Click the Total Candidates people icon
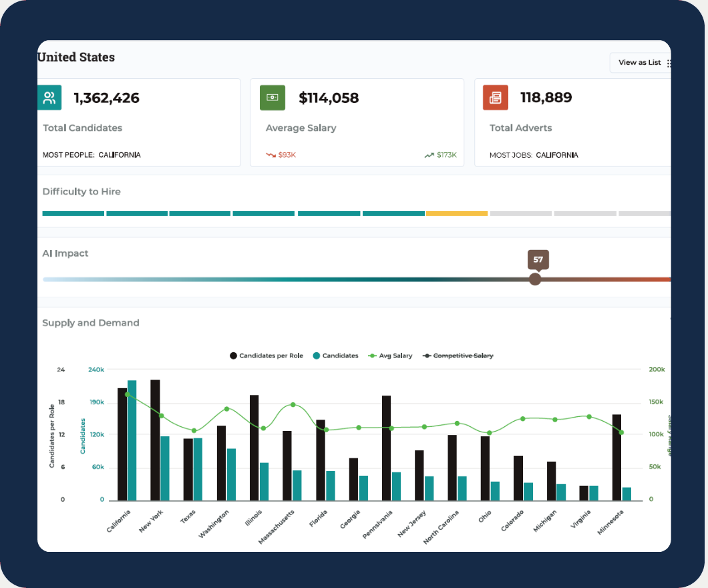 (49, 98)
